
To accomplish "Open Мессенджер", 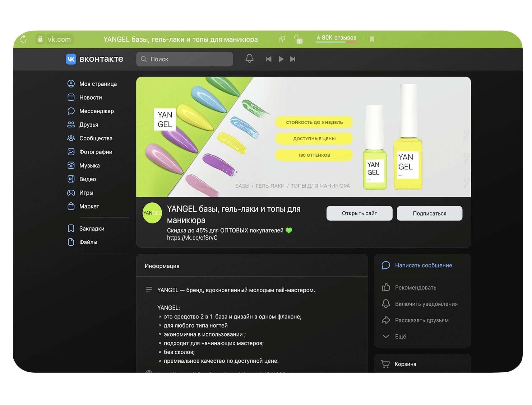I will click(x=90, y=111).
